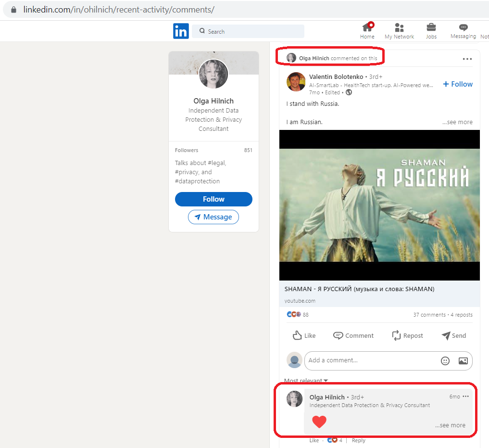Click the search magnifier icon
The height and width of the screenshot is (448, 489).
[202, 31]
